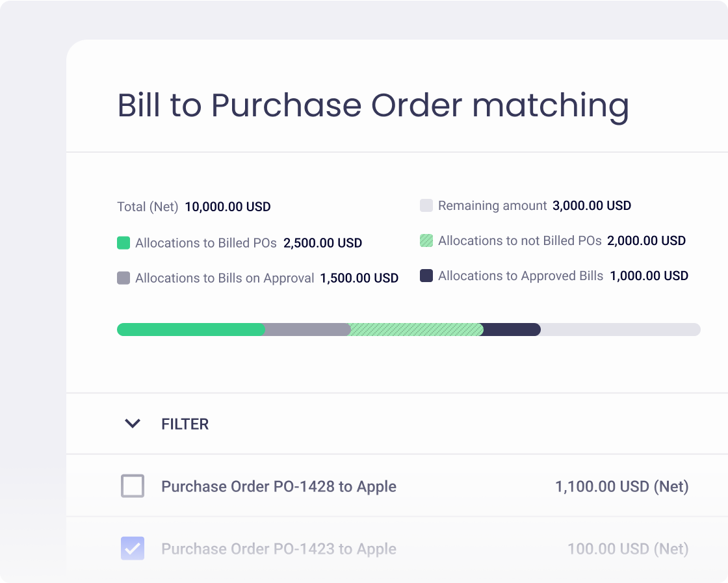This screenshot has height=583, width=728.
Task: Open Purchase Order PO-1428 to Apple
Action: point(279,486)
